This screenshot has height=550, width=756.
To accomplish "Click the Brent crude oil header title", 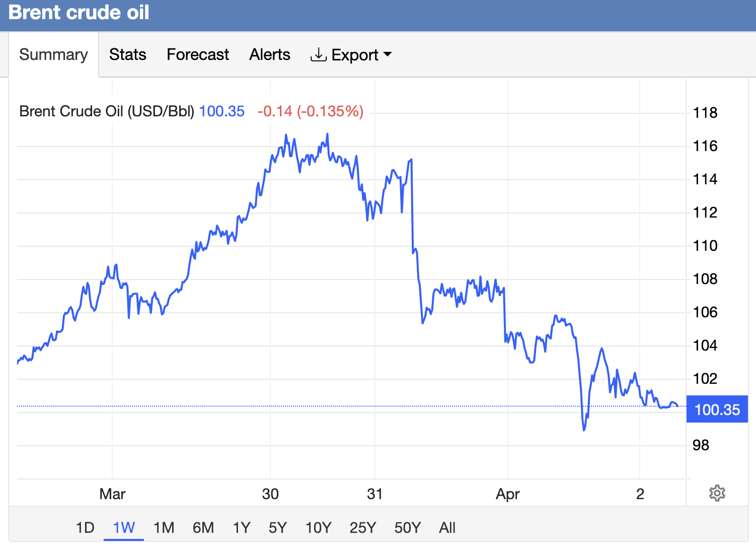I will click(x=79, y=13).
